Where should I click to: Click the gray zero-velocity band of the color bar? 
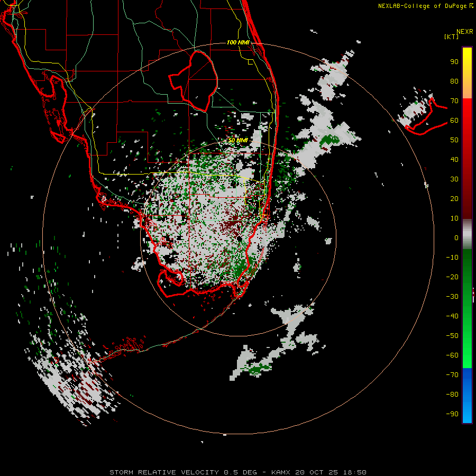tap(467, 234)
